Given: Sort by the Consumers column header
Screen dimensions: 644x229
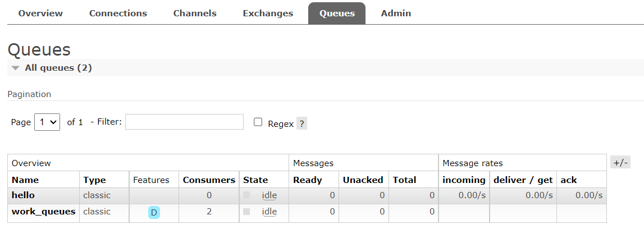Looking at the screenshot, I should tap(209, 180).
